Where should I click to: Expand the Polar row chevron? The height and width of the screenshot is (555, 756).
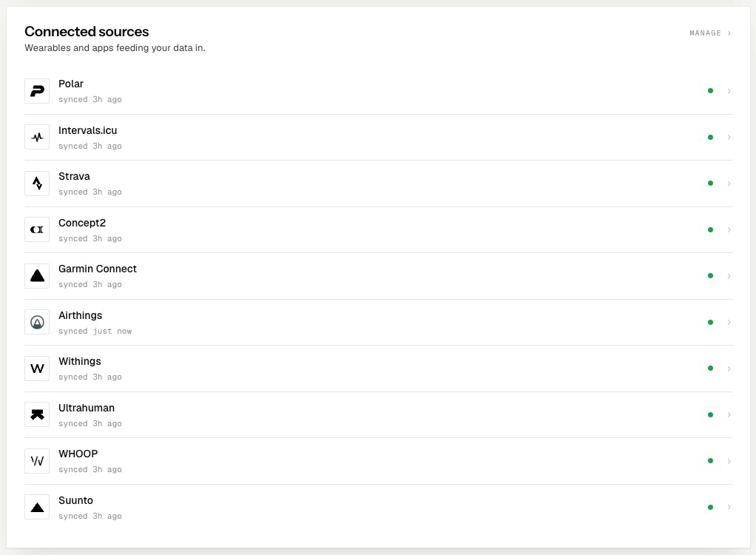coord(729,91)
